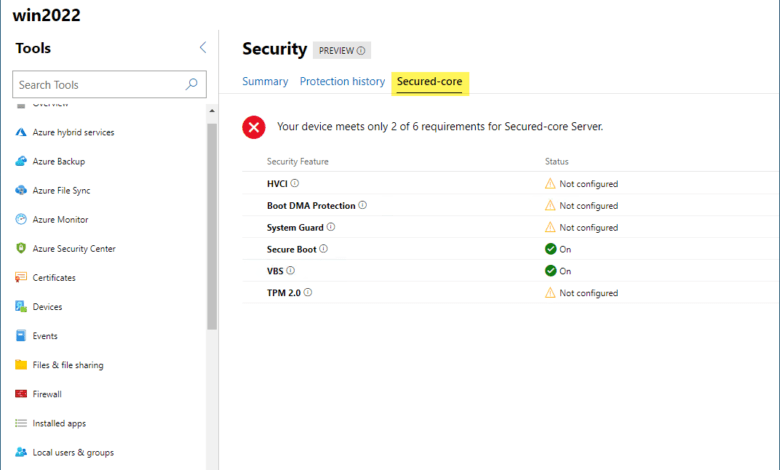The width and height of the screenshot is (780, 470).
Task: Click the Devices icon
Action: (21, 306)
